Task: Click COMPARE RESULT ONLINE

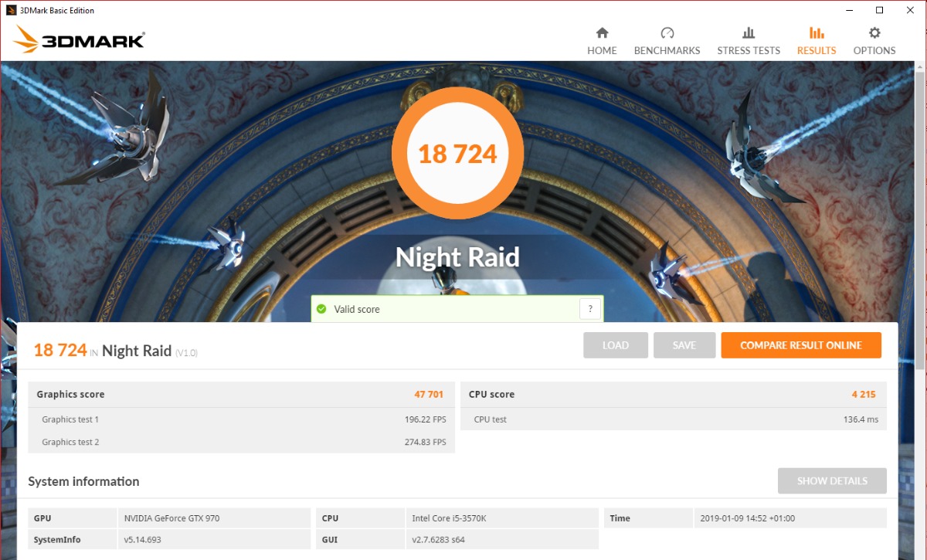Action: point(800,345)
